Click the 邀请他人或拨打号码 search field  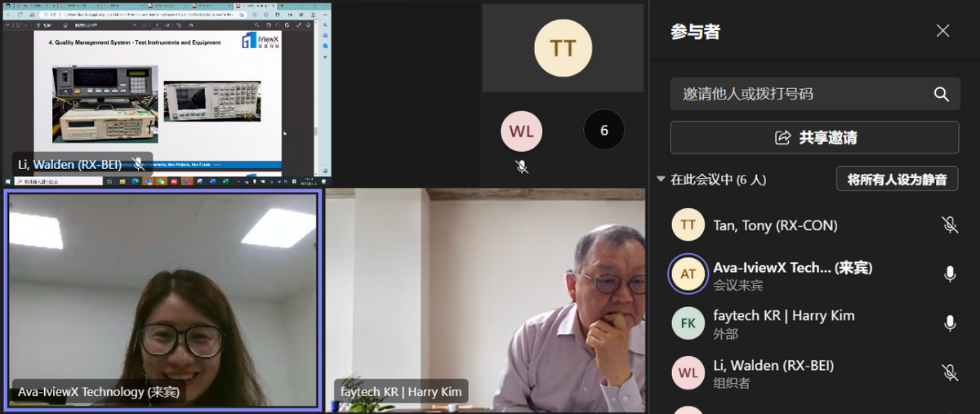pyautogui.click(x=814, y=94)
